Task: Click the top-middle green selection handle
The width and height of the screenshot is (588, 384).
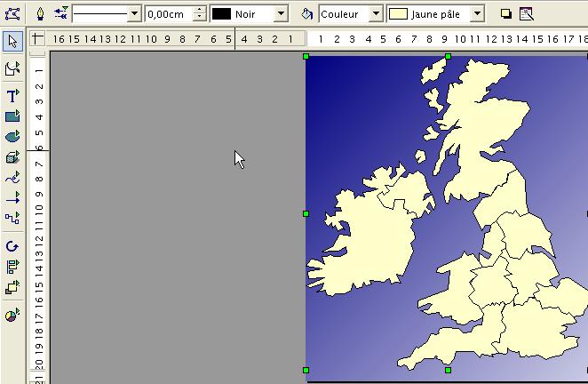Action: (x=449, y=56)
